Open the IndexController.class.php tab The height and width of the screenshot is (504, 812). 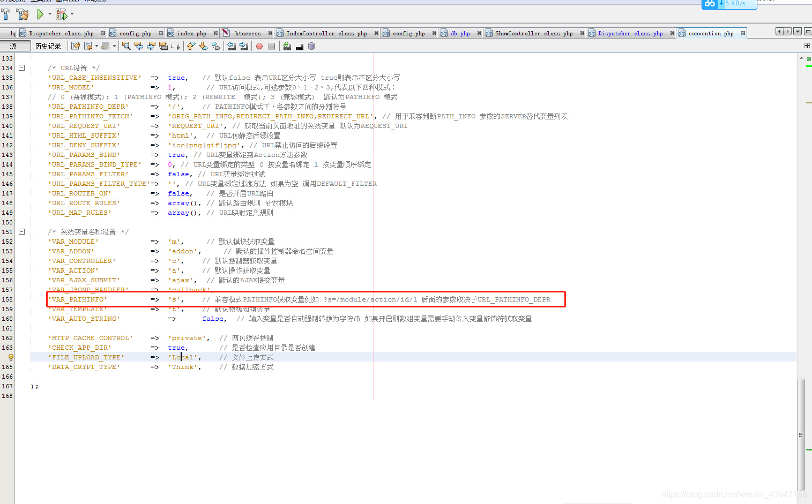coord(326,33)
